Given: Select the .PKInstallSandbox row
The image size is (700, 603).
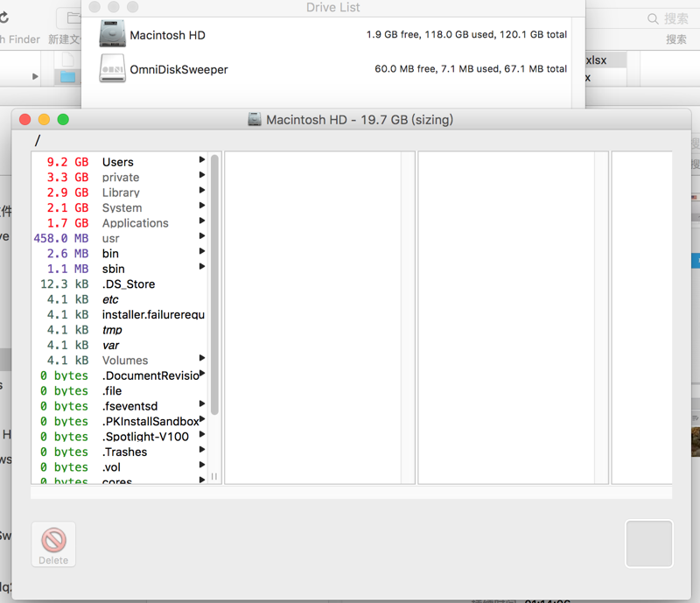Looking at the screenshot, I should click(119, 421).
